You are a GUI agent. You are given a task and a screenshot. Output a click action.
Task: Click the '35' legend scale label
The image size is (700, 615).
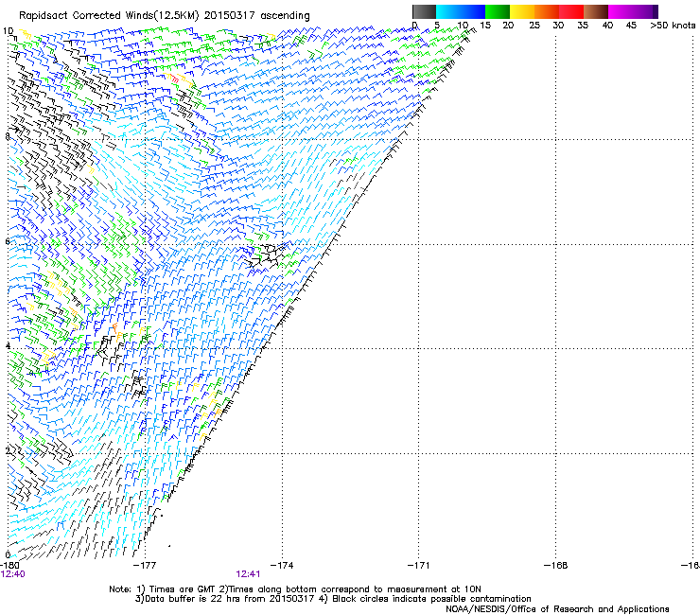[583, 26]
